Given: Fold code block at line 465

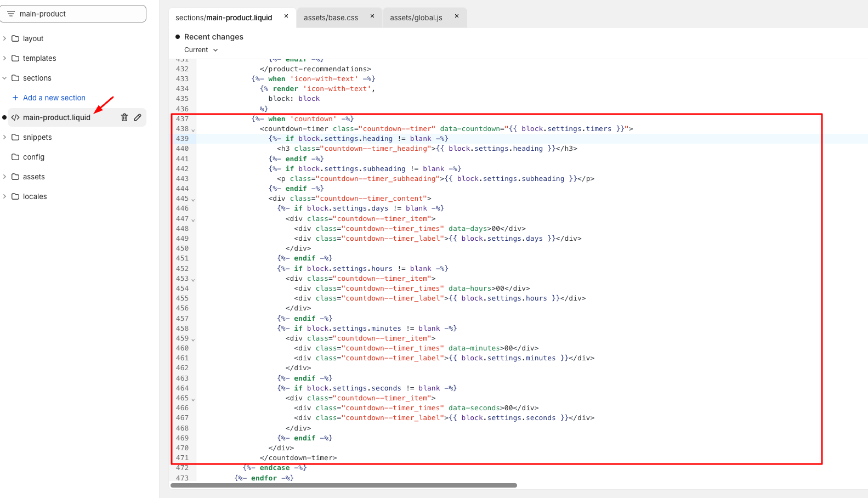Looking at the screenshot, I should (x=193, y=399).
